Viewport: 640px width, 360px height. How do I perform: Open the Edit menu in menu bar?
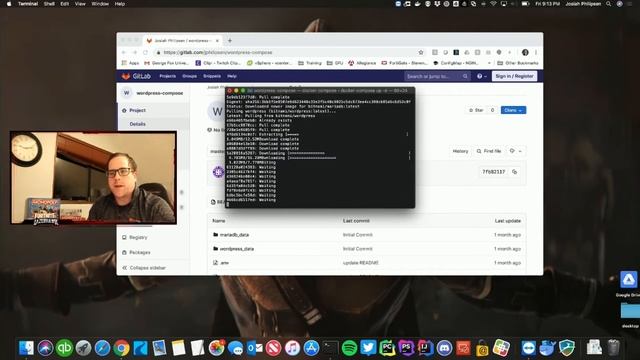pos(64,4)
